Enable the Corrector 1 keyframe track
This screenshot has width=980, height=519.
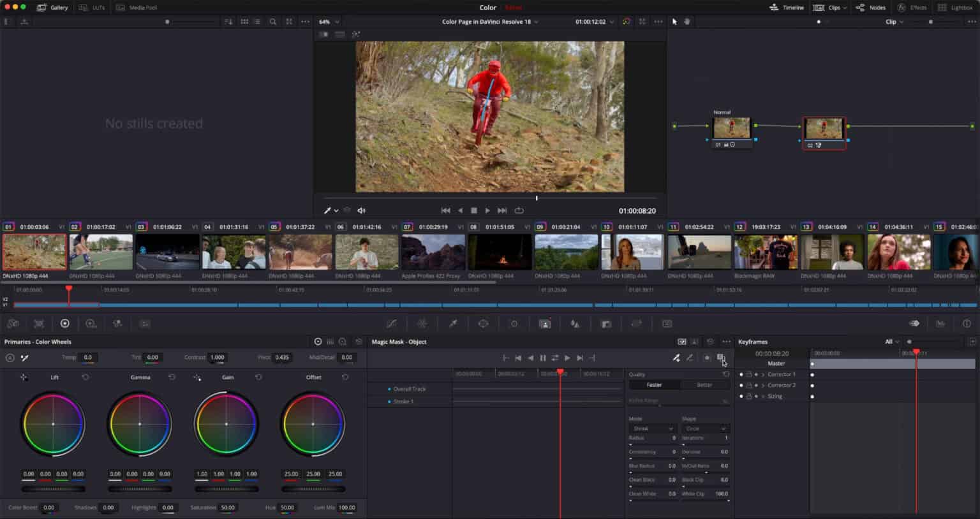741,375
